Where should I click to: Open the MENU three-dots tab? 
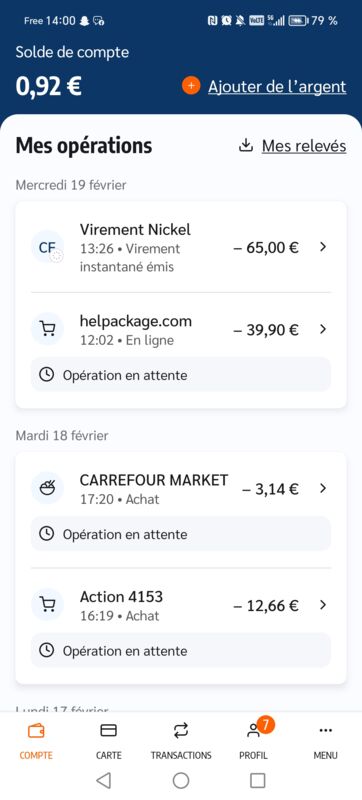tap(325, 740)
